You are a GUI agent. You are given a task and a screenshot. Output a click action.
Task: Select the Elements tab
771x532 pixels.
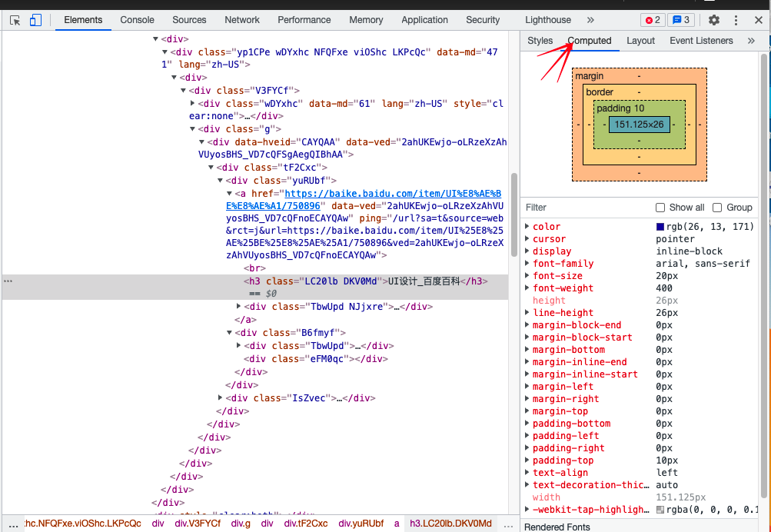tap(83, 20)
